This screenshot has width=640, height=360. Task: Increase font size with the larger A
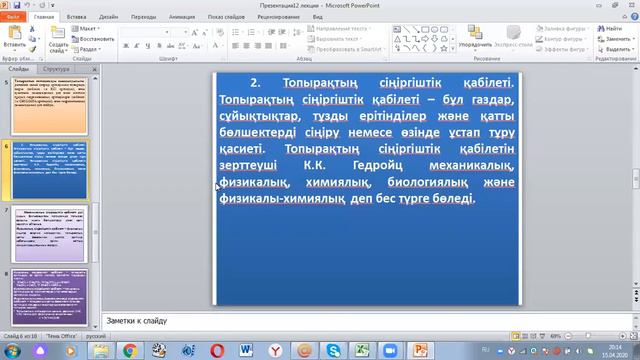(x=195, y=32)
